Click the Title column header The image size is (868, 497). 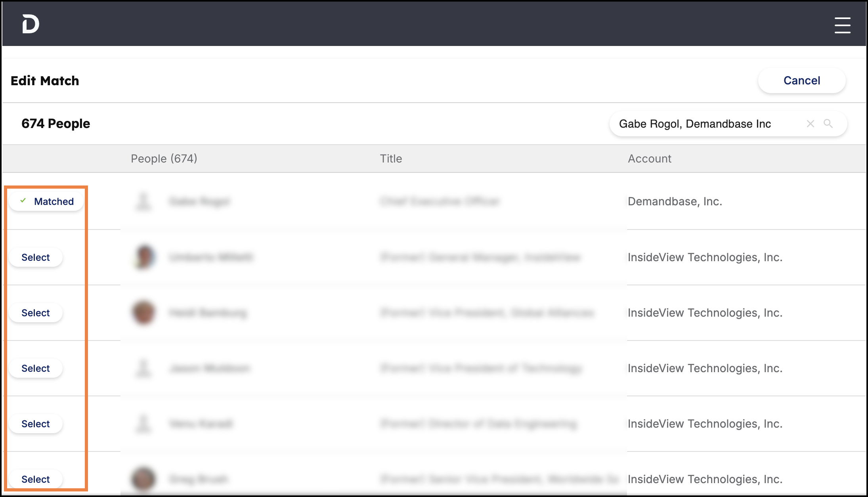(391, 159)
